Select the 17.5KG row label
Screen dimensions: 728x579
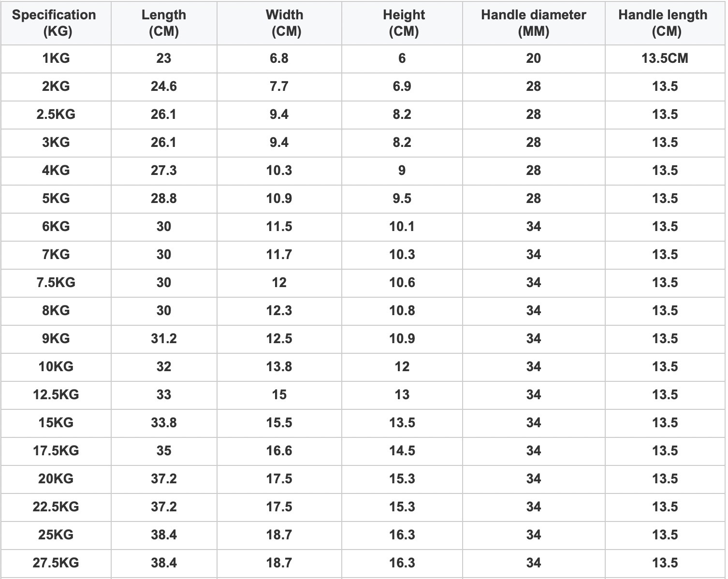click(56, 451)
